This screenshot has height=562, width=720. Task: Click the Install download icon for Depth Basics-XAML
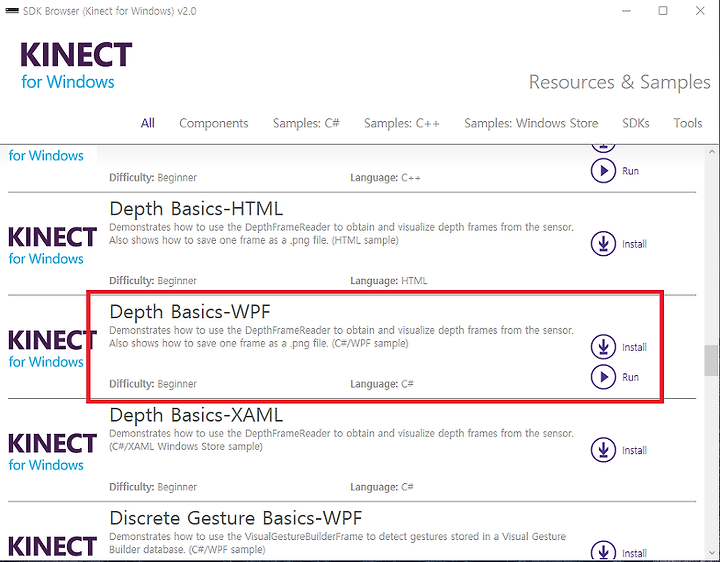click(603, 450)
